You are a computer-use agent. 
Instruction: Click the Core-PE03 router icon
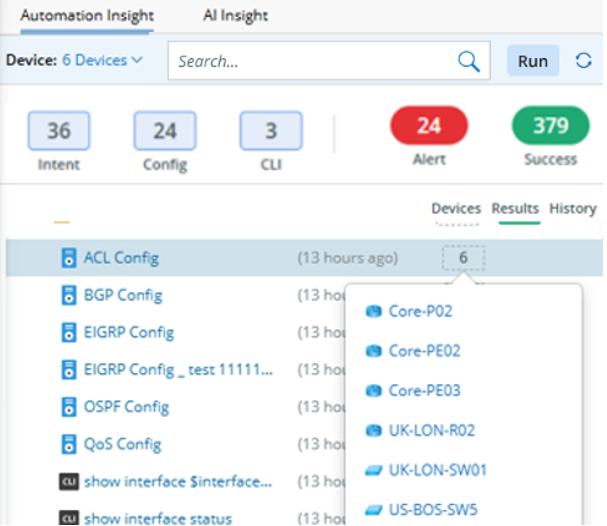[374, 391]
